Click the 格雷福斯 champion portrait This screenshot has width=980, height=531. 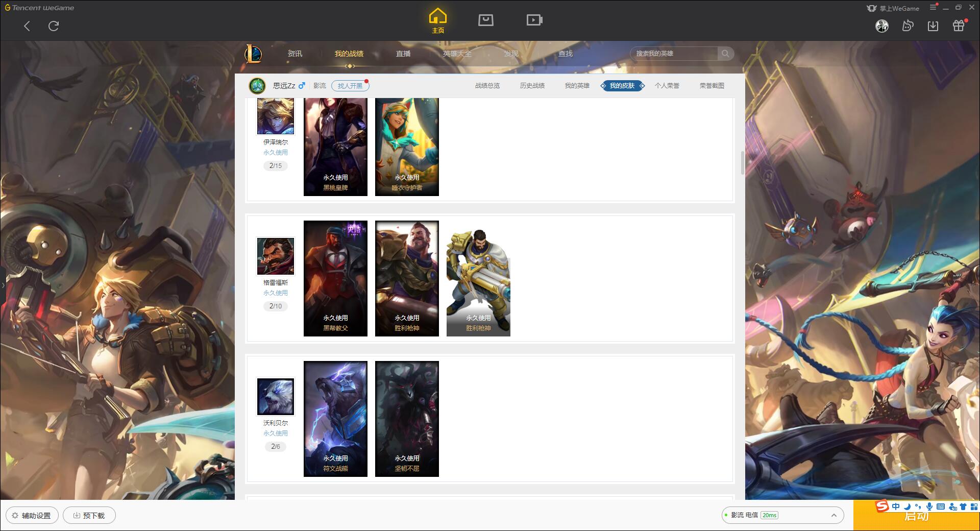pyautogui.click(x=276, y=256)
